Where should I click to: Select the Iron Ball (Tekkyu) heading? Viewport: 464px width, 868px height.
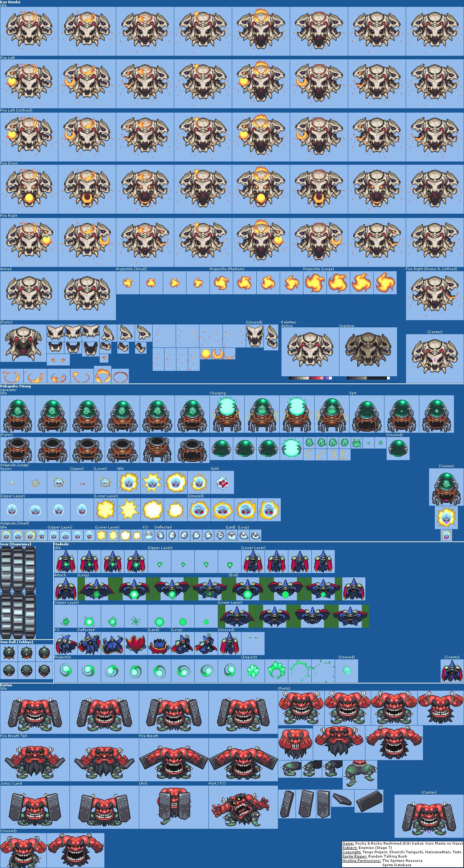(x=17, y=642)
